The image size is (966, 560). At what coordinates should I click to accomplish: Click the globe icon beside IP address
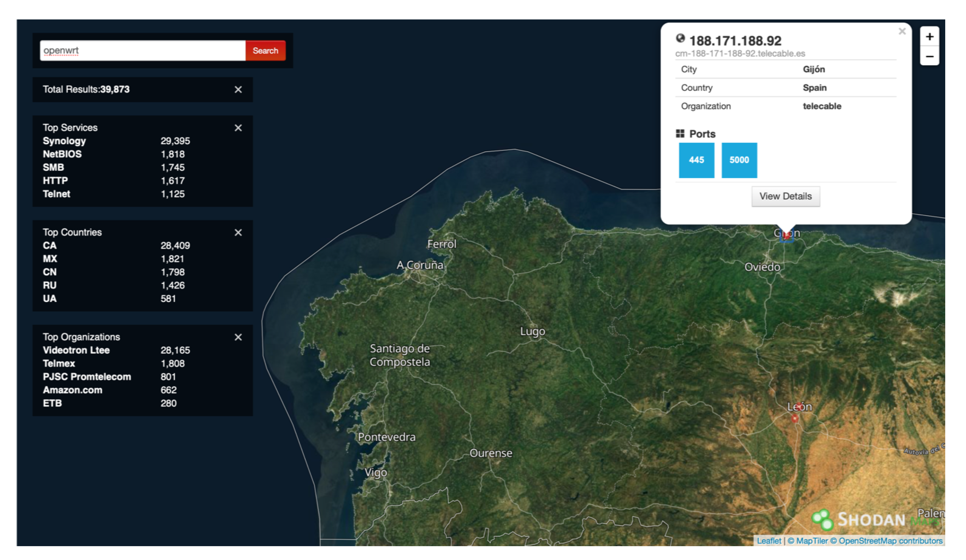[680, 38]
